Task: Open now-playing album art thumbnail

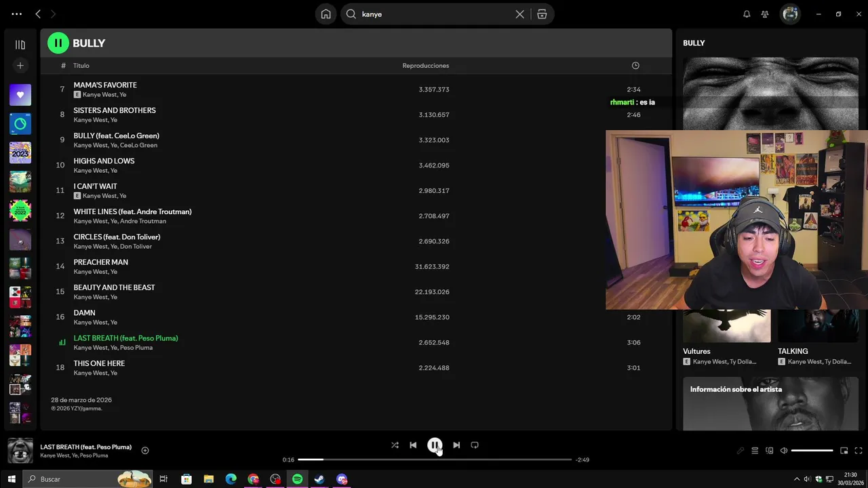Action: (20, 451)
